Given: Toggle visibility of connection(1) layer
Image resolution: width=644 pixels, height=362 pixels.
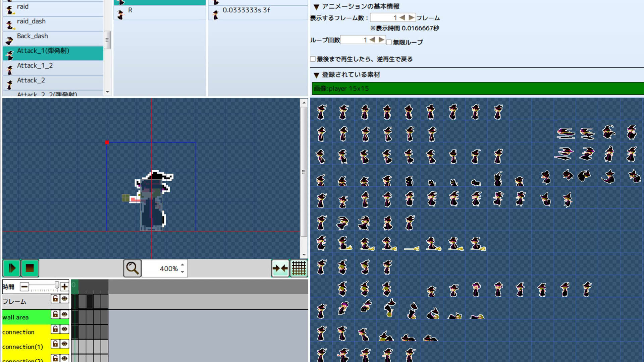Looking at the screenshot, I should coord(64,344).
